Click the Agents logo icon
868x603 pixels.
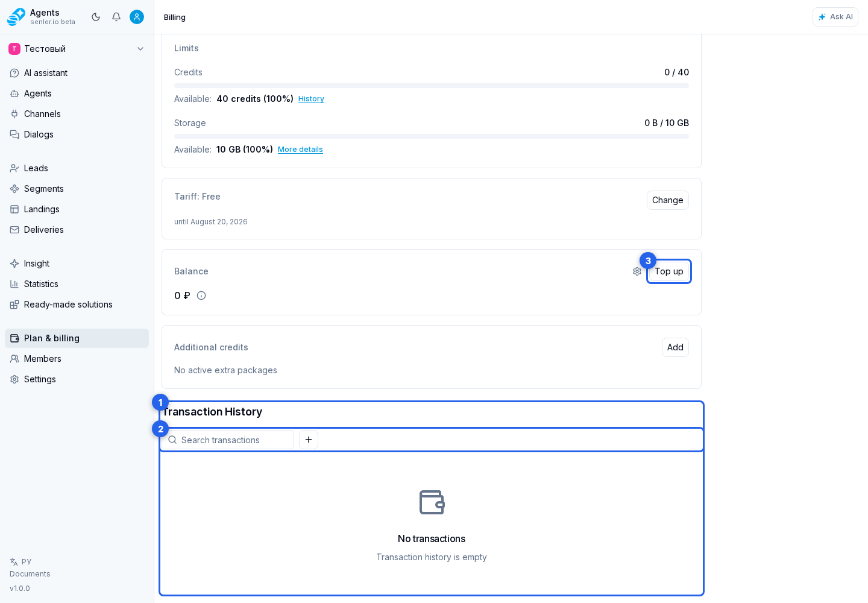click(x=16, y=17)
